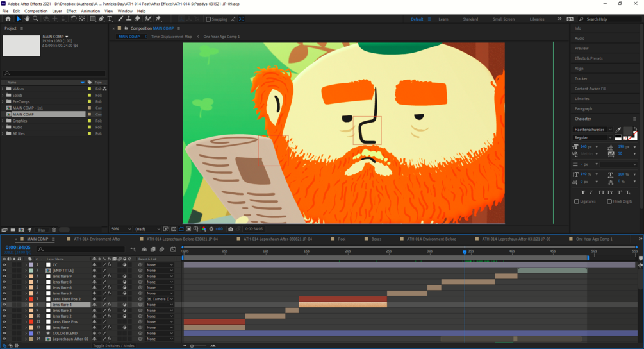
Task: Expand the Audio folder
Action: (x=3, y=127)
